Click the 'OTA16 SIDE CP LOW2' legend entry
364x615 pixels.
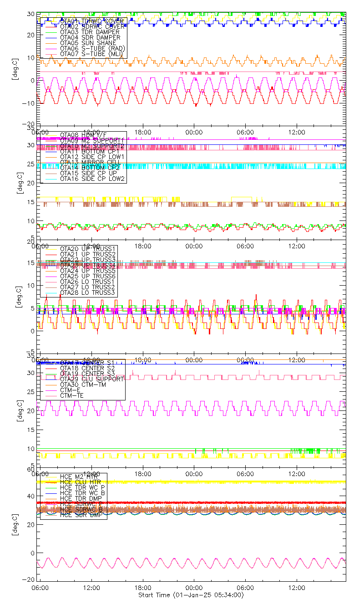pos(93,179)
